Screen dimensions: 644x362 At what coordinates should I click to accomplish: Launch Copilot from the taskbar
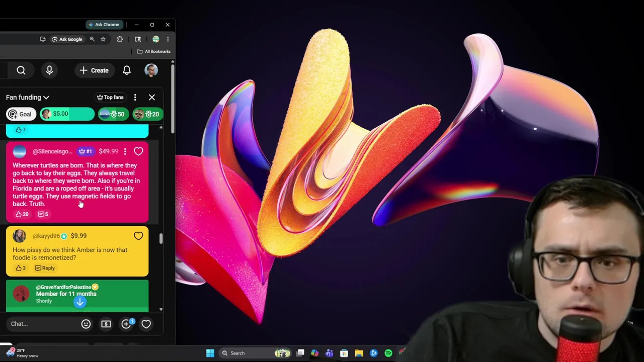[x=315, y=353]
